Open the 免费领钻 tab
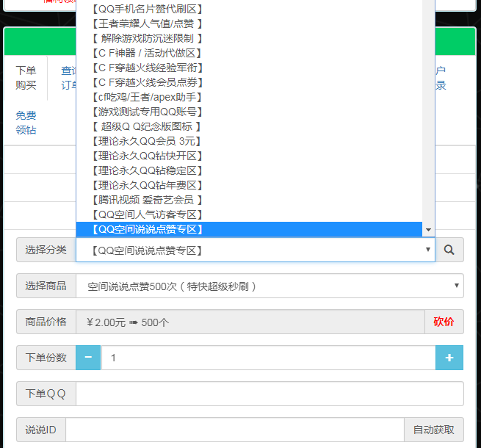481x448 pixels. pos(26,123)
